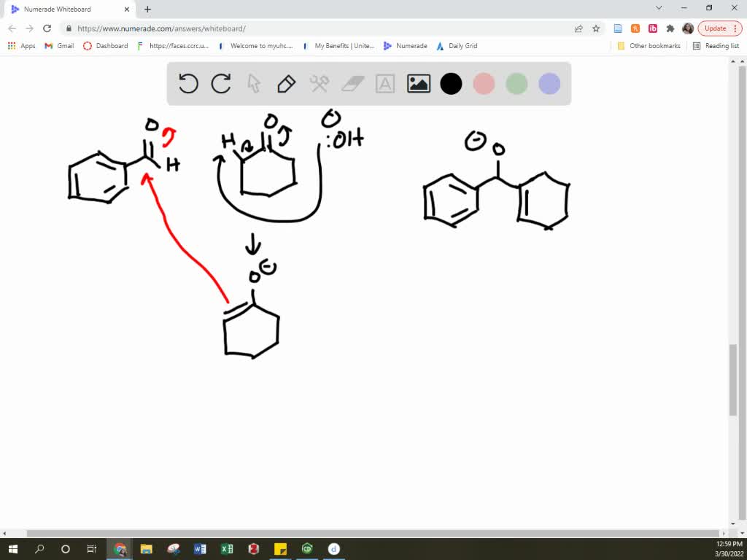This screenshot has width=747, height=560.
Task: Open the Numerade bookmark link
Action: 405,45
